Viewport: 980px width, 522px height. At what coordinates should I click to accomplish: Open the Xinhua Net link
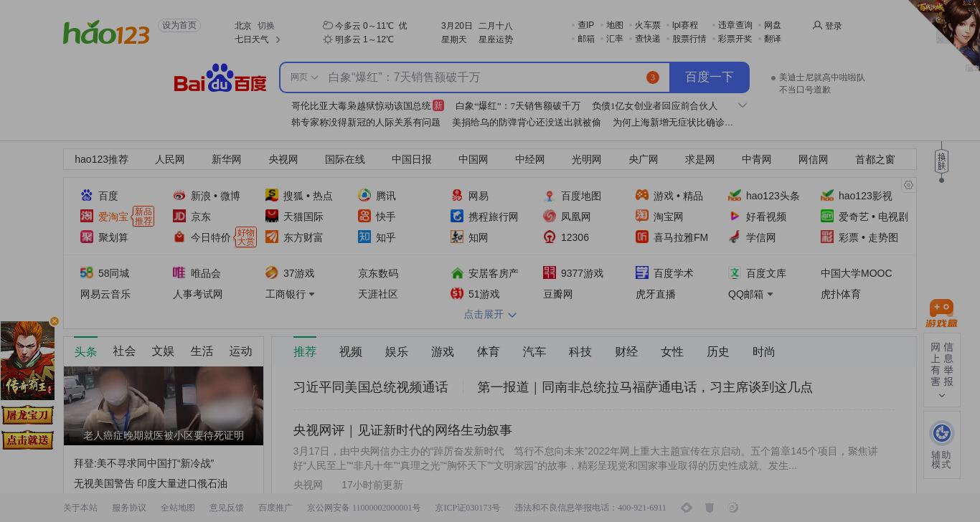(227, 160)
